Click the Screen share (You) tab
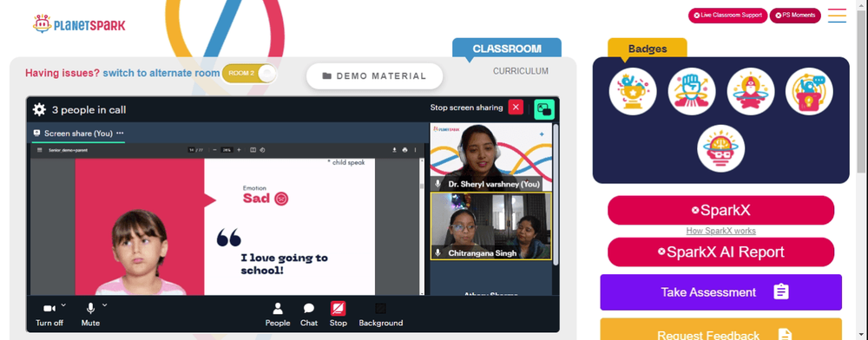Screen dimensions: 868x340 click(78, 134)
